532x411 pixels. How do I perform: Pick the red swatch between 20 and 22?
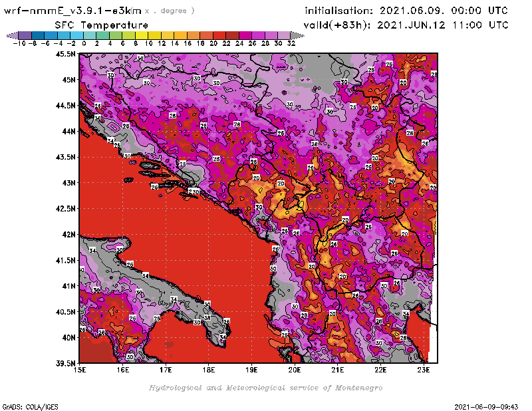click(x=219, y=35)
